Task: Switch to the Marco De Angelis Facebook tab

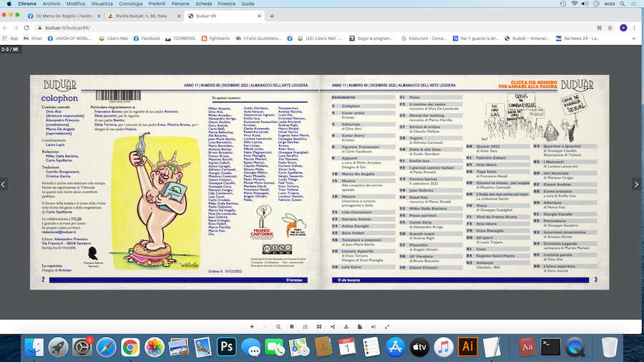Action: coord(64,16)
